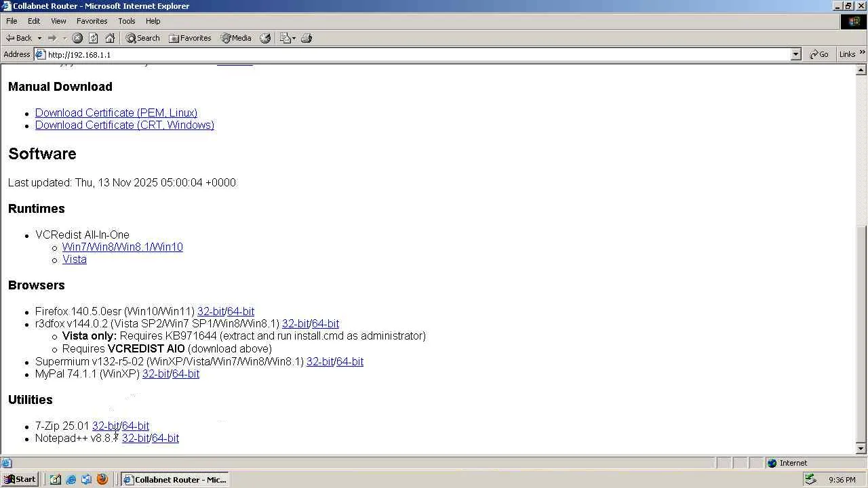868x488 pixels.
Task: Expand the Forward history dropdown arrow
Action: tap(64, 38)
